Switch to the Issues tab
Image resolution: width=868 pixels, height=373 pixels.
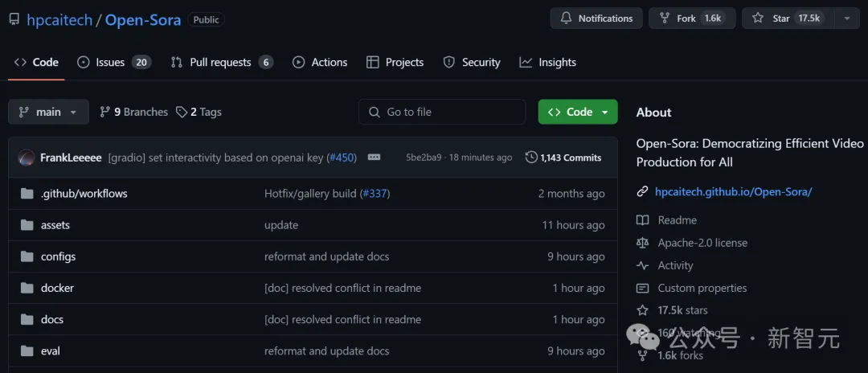pyautogui.click(x=114, y=63)
